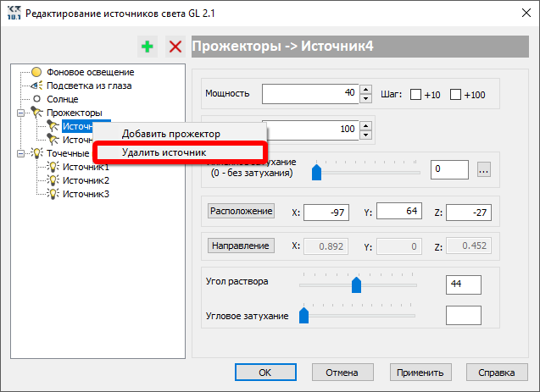Screen dimensions: 540x392
Task: Click the eye icon of Подсветка из глаза
Action: (x=36, y=86)
